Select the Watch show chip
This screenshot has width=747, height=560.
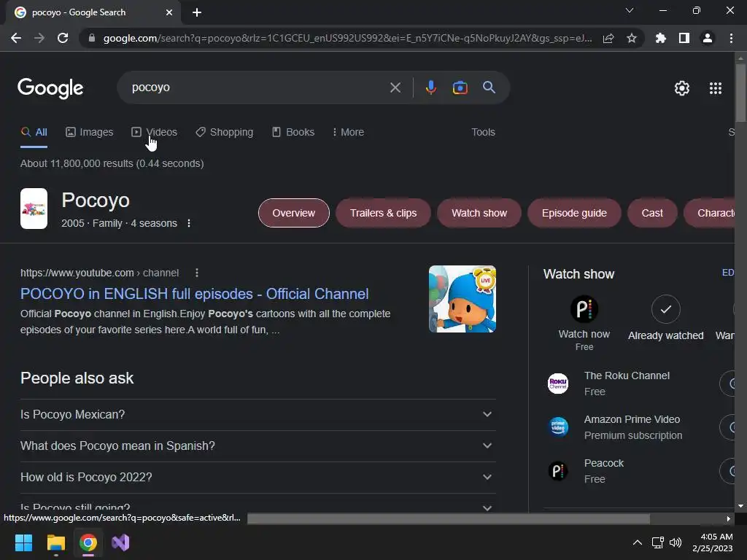[479, 213]
